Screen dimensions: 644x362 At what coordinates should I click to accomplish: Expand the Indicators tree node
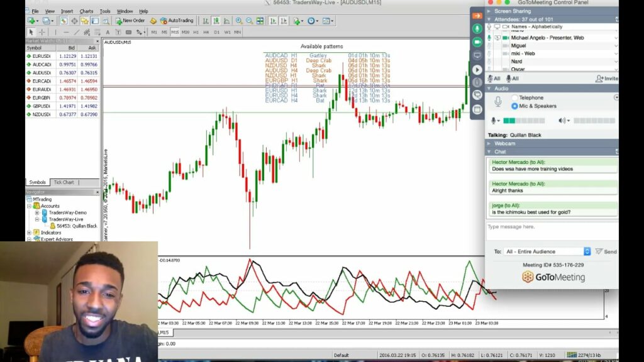click(30, 233)
